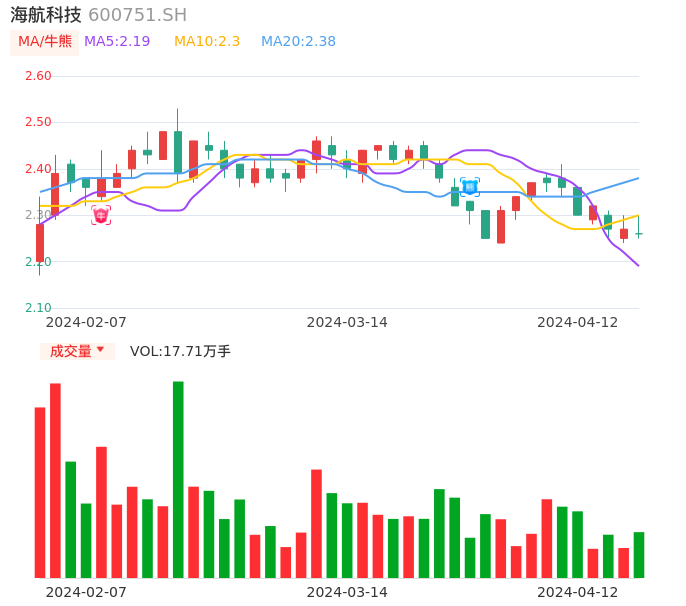Screen dimensions: 686x606
Task: Click the last candlestick on the chart
Action: (639, 234)
